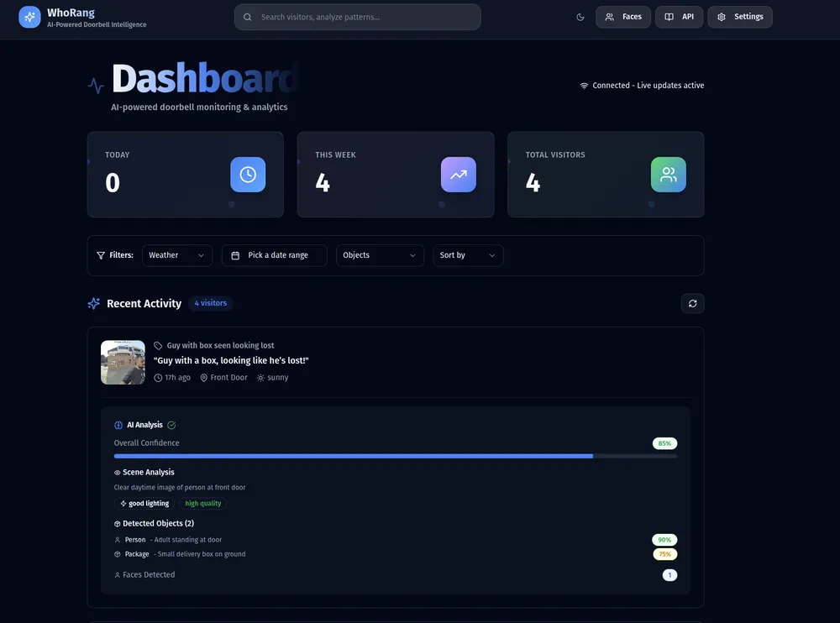This screenshot has width=840, height=623.
Task: Click the 17h ago clock icon
Action: click(x=158, y=378)
